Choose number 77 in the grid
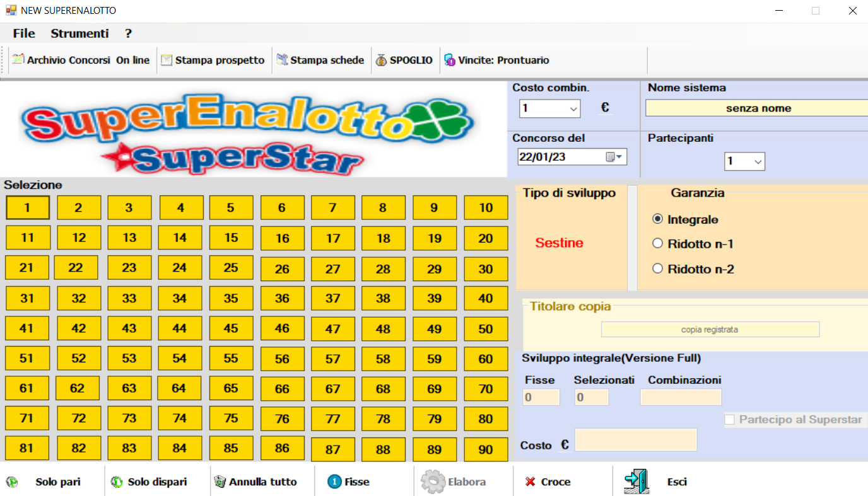This screenshot has height=496, width=868. (333, 418)
